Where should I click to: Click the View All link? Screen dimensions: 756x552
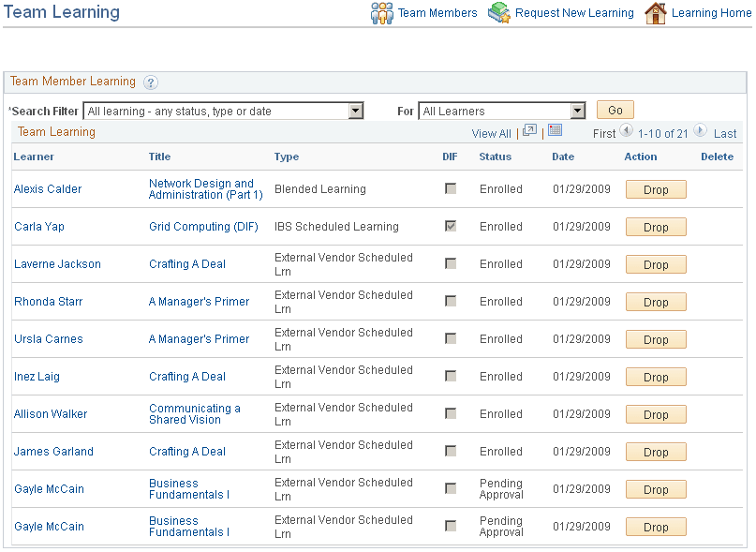click(x=491, y=133)
